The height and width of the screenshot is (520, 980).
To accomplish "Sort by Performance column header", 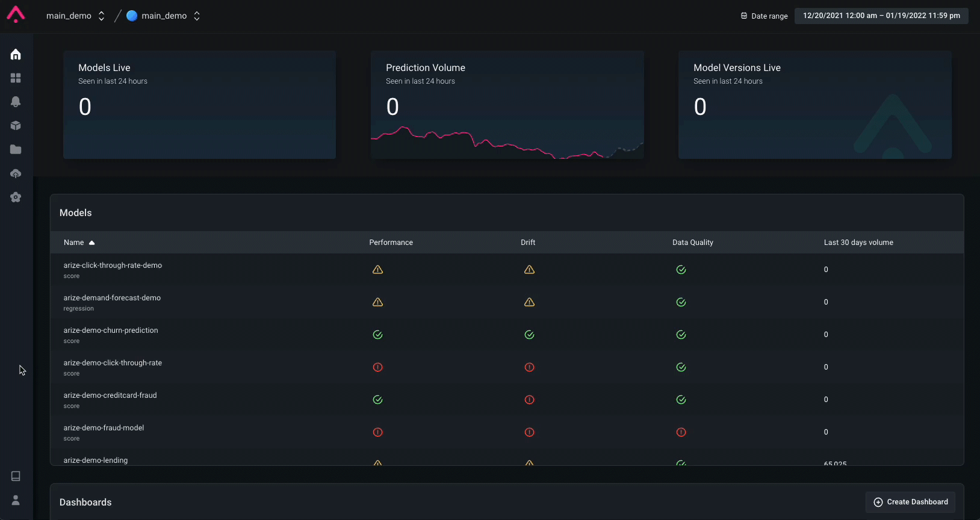I will tap(391, 243).
